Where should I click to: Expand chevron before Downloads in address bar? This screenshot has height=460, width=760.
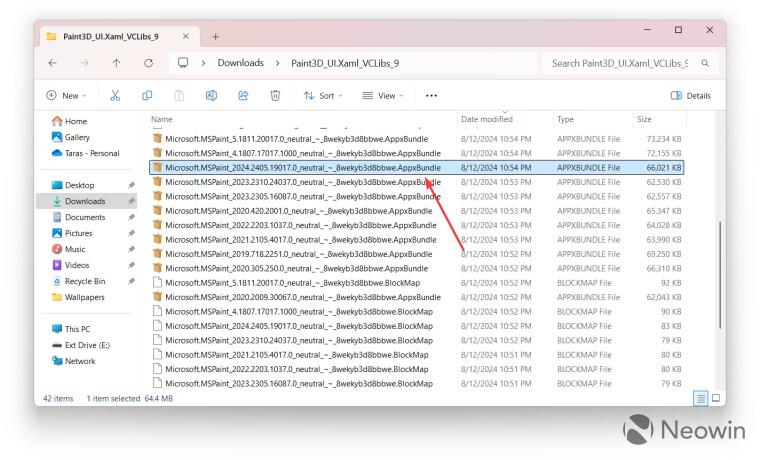coord(204,63)
